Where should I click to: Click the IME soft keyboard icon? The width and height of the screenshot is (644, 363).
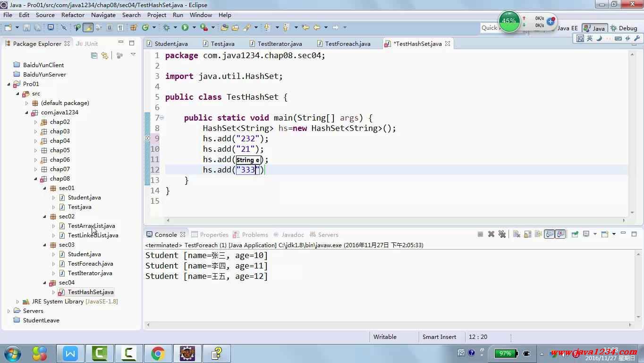pos(619,38)
